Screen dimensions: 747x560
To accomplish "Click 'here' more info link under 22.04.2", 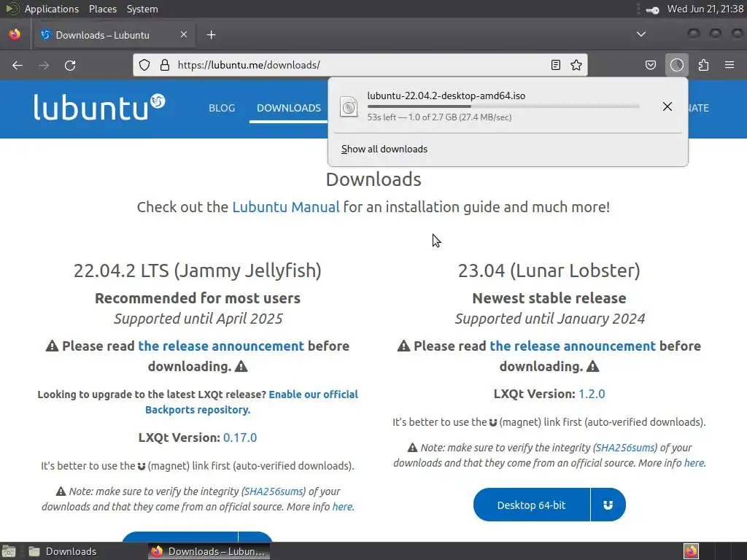I will pyautogui.click(x=343, y=507).
